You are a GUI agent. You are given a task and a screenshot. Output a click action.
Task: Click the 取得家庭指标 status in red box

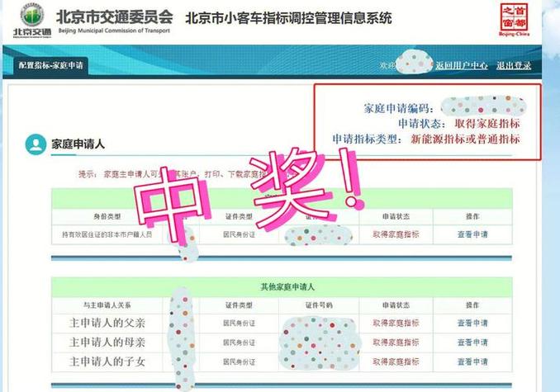pos(487,124)
